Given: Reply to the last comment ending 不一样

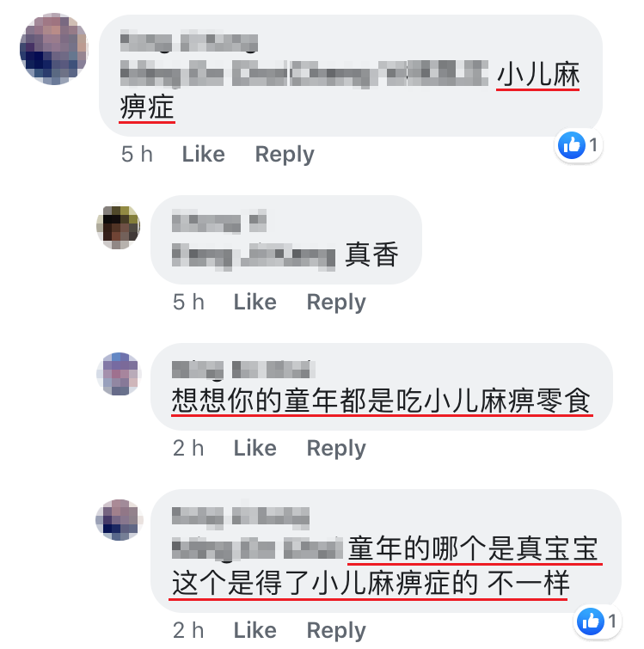Looking at the screenshot, I should point(336,631).
